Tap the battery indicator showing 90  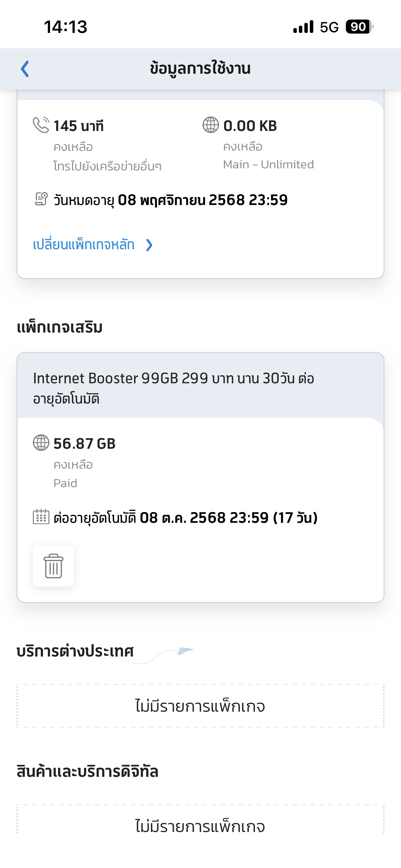tap(360, 27)
